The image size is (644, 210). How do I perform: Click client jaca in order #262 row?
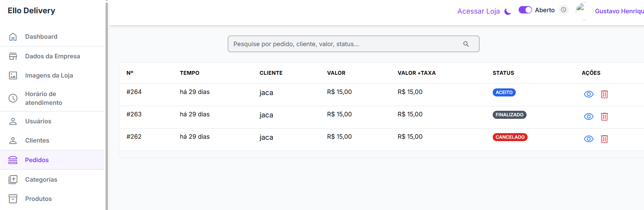coord(266,138)
